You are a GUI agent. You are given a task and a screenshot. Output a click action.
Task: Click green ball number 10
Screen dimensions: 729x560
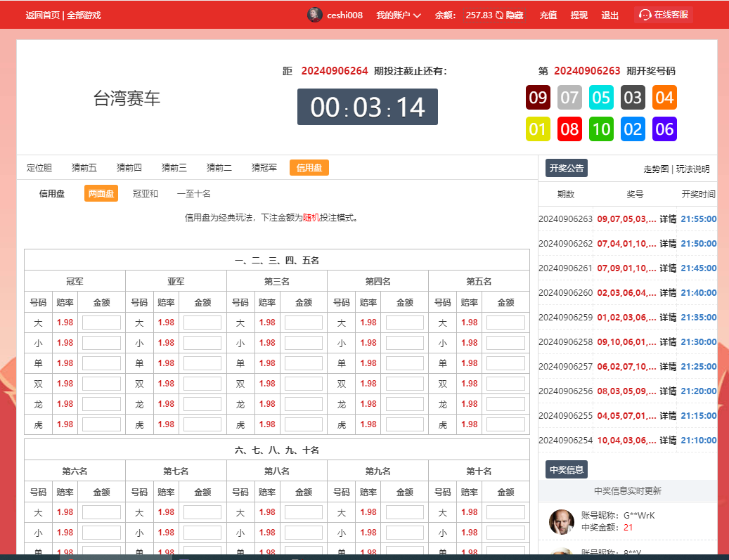[601, 129]
